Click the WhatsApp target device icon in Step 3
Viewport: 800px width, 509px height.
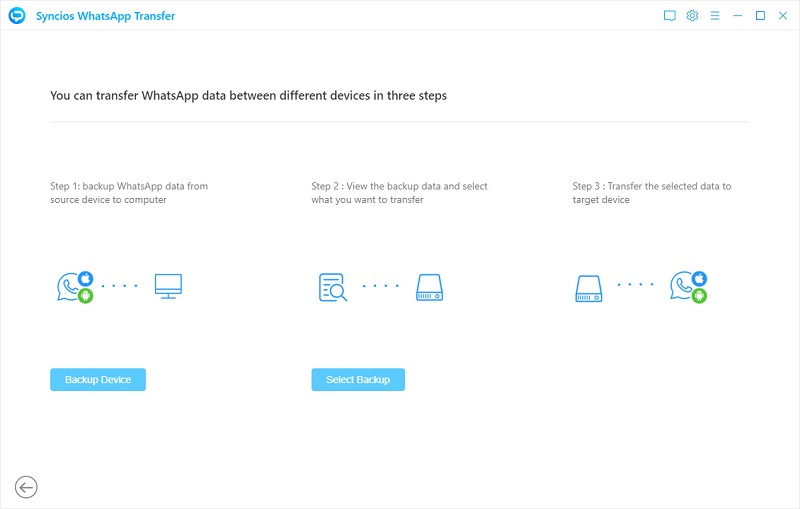point(689,287)
